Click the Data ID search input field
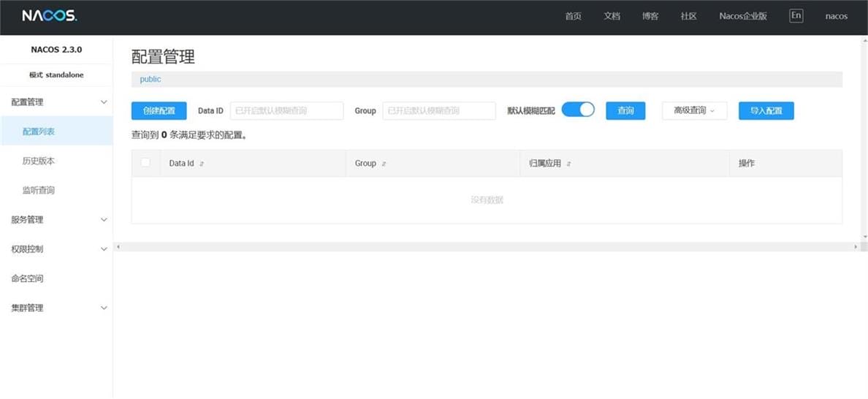868x399 pixels. click(x=286, y=110)
